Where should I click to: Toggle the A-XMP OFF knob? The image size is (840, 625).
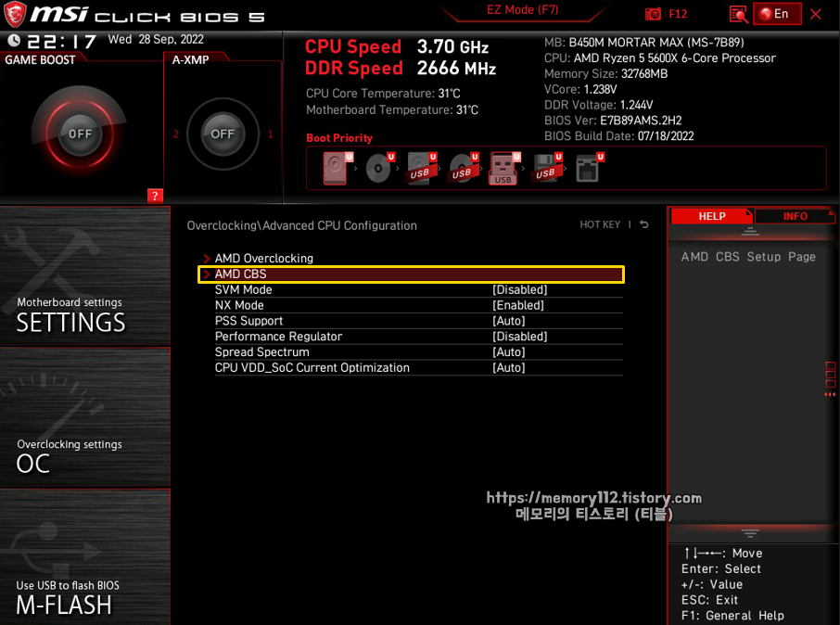[x=223, y=134]
